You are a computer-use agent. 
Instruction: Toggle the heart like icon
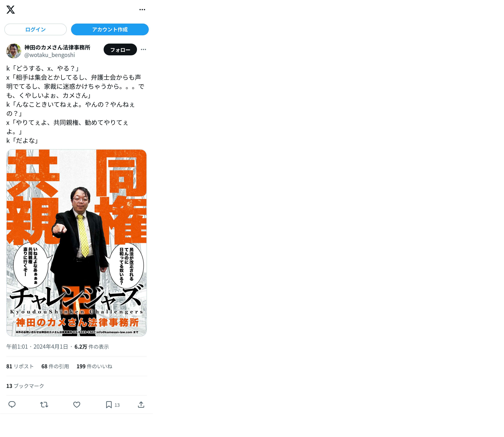tap(77, 405)
